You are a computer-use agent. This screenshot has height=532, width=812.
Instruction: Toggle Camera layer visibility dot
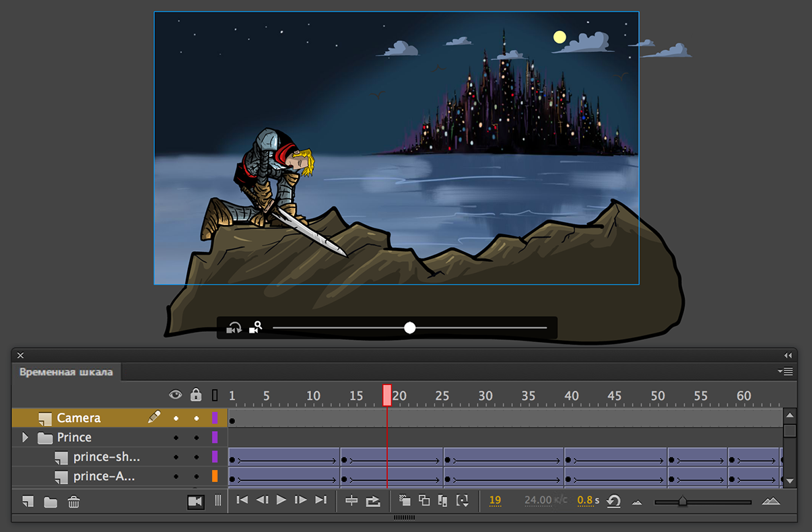coord(176,418)
